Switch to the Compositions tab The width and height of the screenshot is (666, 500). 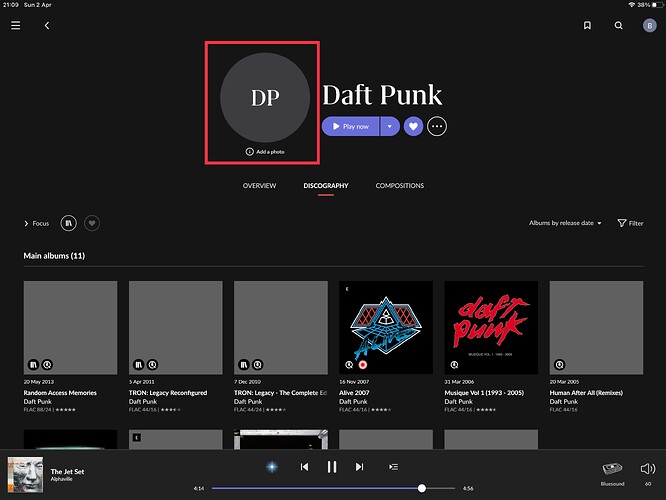point(399,186)
